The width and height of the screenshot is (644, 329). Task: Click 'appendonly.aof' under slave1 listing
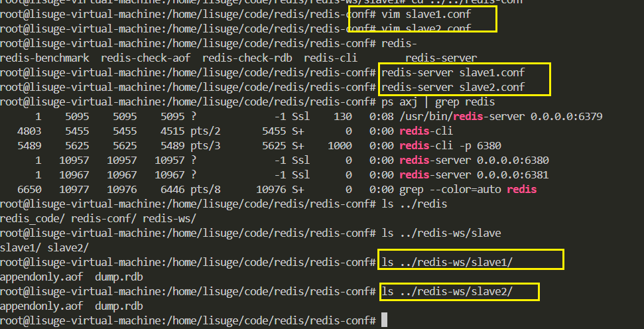pyautogui.click(x=42, y=277)
